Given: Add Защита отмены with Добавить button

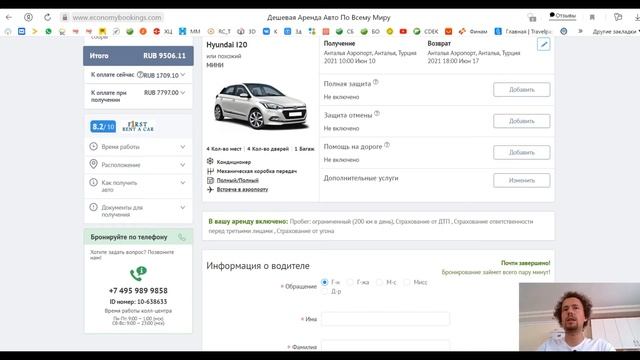Looking at the screenshot, I should pyautogui.click(x=522, y=121).
